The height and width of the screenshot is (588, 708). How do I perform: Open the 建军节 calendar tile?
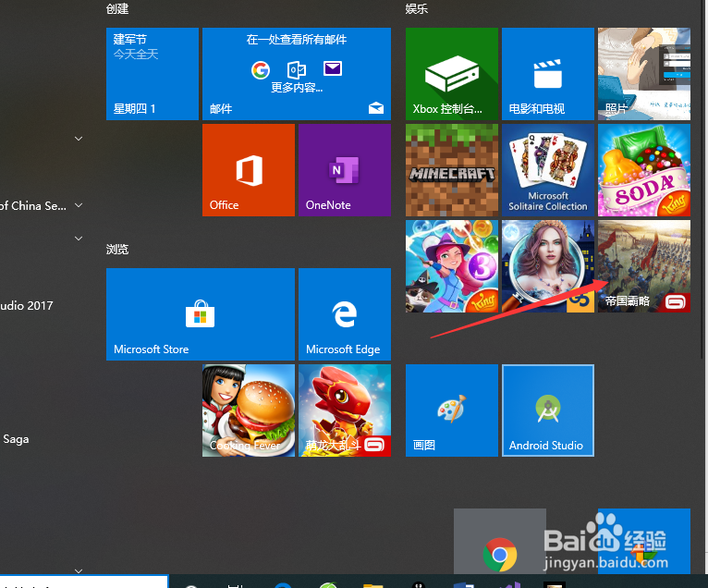153,74
